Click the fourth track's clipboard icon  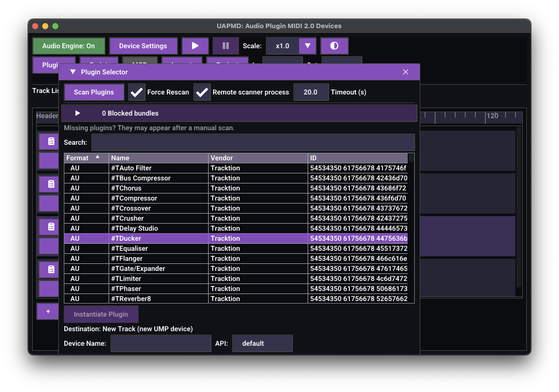[x=51, y=269]
